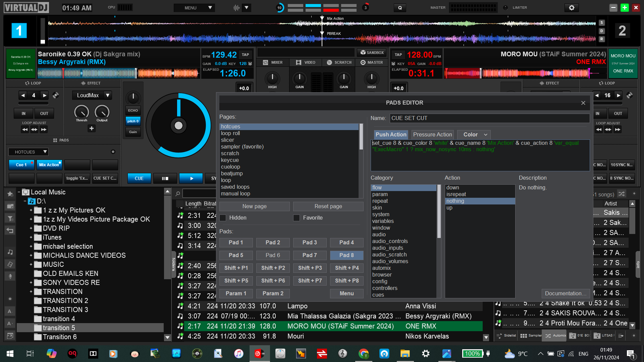
Task: Open the HOTCUES pads page dropdown
Action: point(29,152)
